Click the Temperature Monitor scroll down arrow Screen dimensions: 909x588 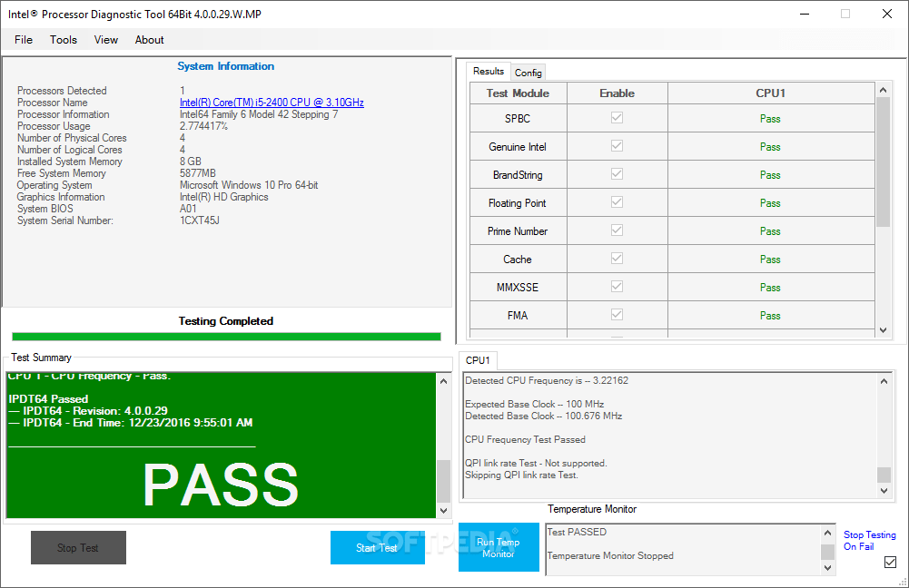coord(828,568)
